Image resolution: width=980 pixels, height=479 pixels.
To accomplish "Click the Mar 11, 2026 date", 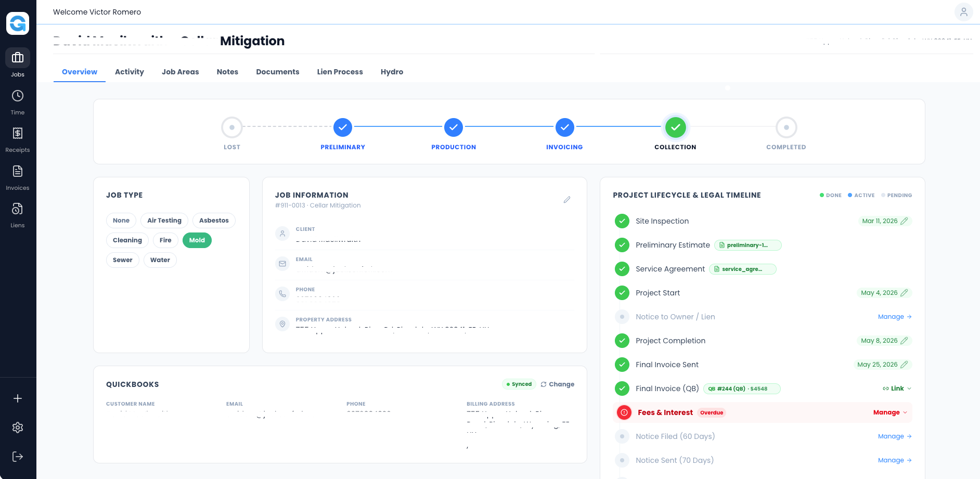I will tap(880, 221).
